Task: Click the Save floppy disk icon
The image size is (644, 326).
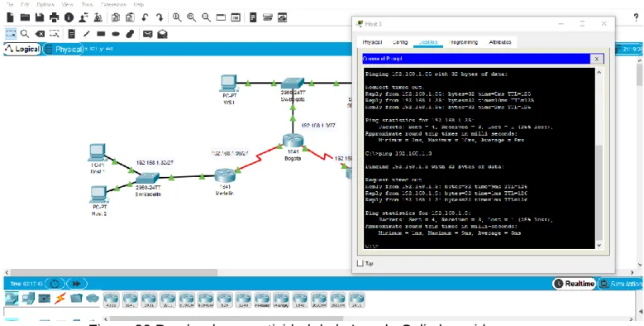Action: [40, 17]
